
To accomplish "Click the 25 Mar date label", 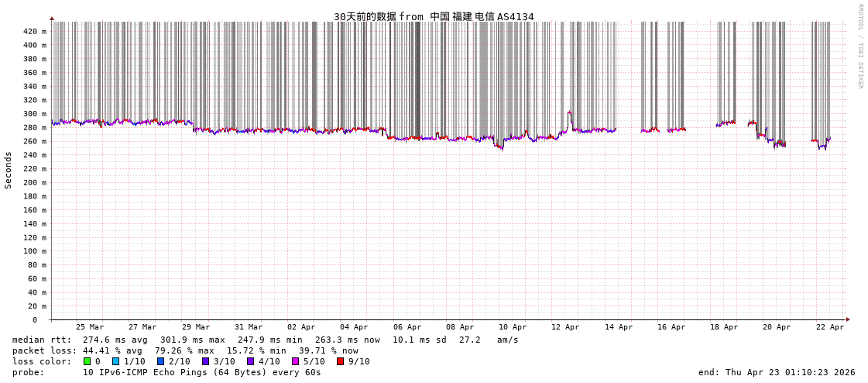I will 90,327.
